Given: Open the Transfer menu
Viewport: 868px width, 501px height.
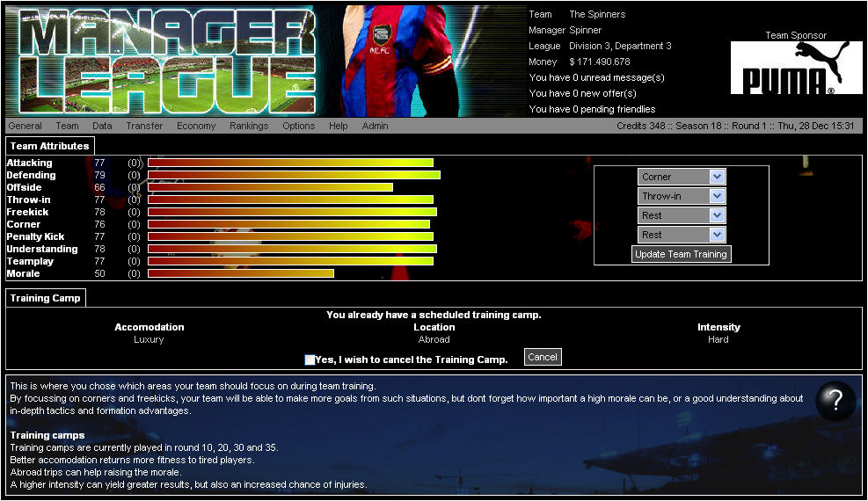Looking at the screenshot, I should coord(144,126).
